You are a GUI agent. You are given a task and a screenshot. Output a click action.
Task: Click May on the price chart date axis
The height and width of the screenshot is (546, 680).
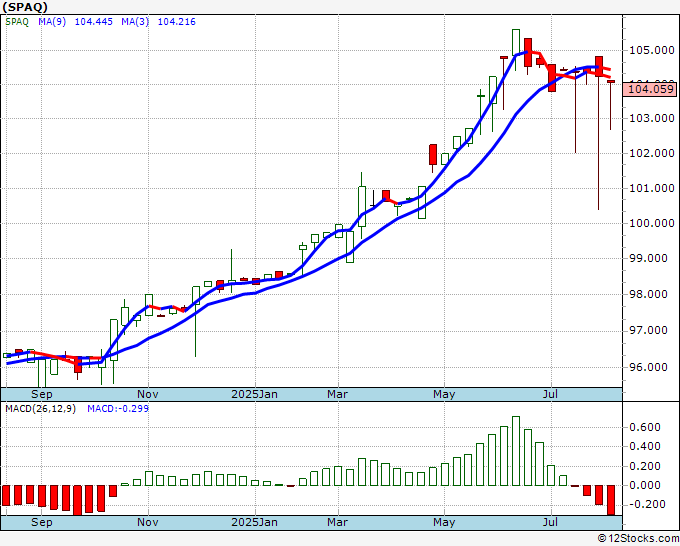click(x=444, y=394)
